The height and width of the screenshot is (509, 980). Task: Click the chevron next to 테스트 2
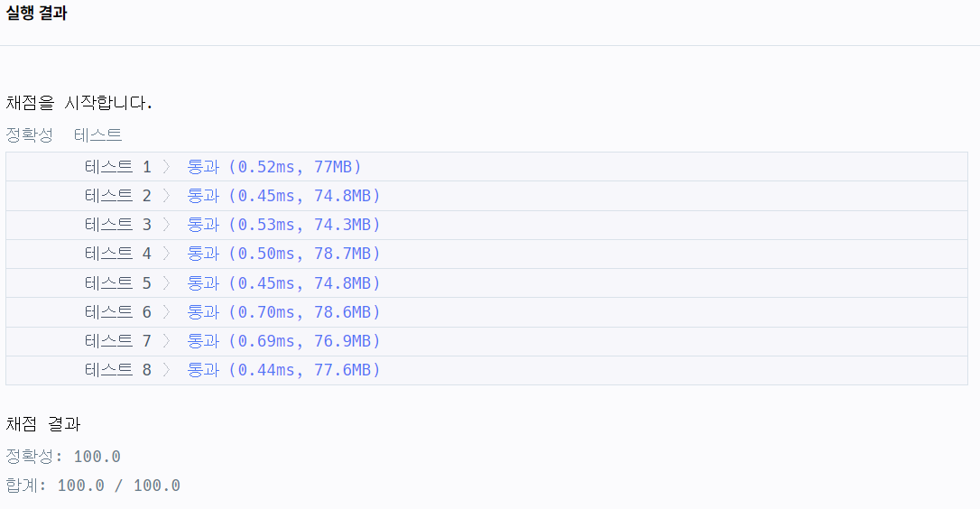pos(167,196)
